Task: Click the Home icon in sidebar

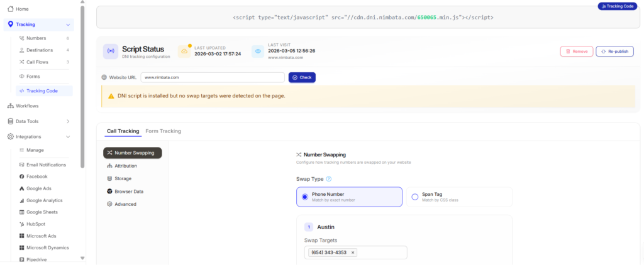Action: click(x=10, y=9)
